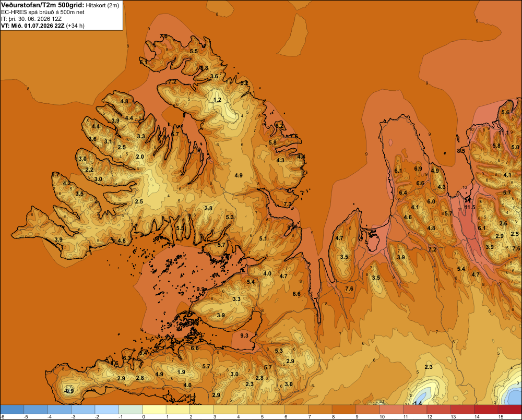Image resolution: width=522 pixels, height=420 pixels.
Task: Click the '3.1' temperature value
Action: pos(108,141)
